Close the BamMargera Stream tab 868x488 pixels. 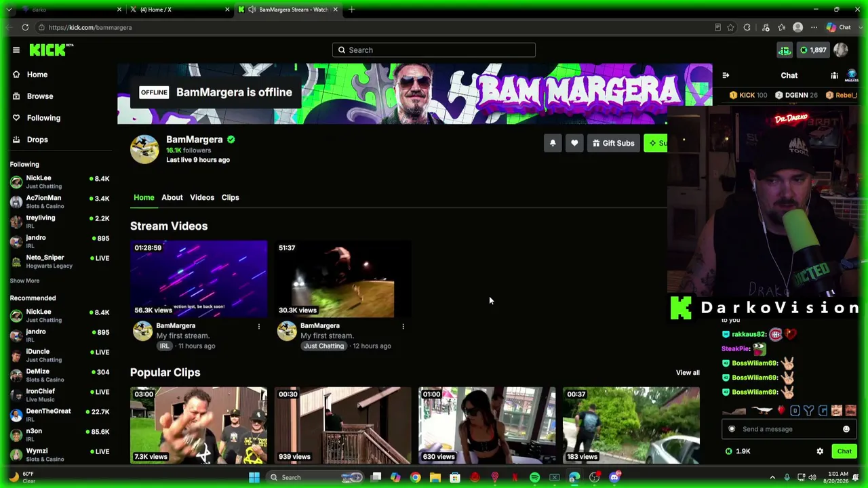(x=335, y=9)
